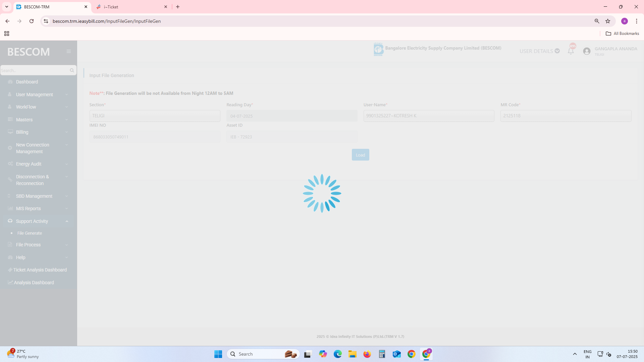Expand Energy Audit menu
This screenshot has width=644, height=362.
pos(39,164)
